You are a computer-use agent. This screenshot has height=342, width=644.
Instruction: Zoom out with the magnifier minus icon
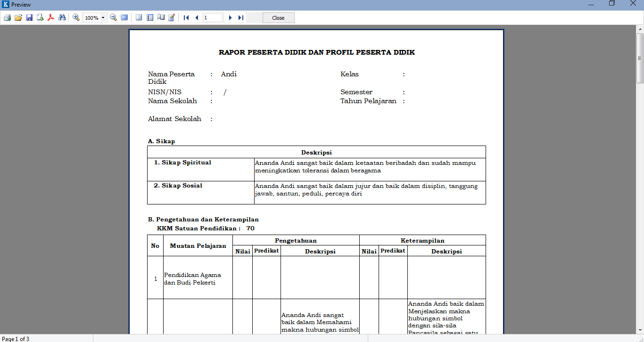point(113,18)
